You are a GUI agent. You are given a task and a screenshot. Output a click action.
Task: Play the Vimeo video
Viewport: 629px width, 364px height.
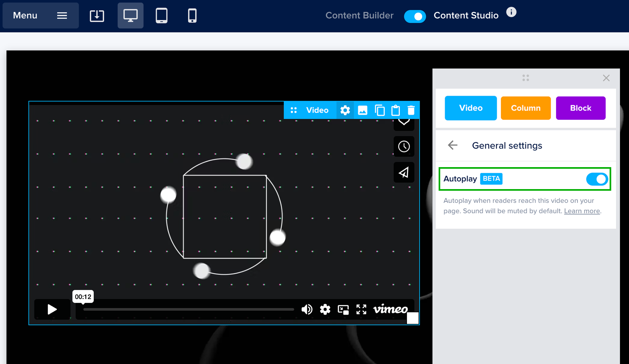click(x=52, y=309)
